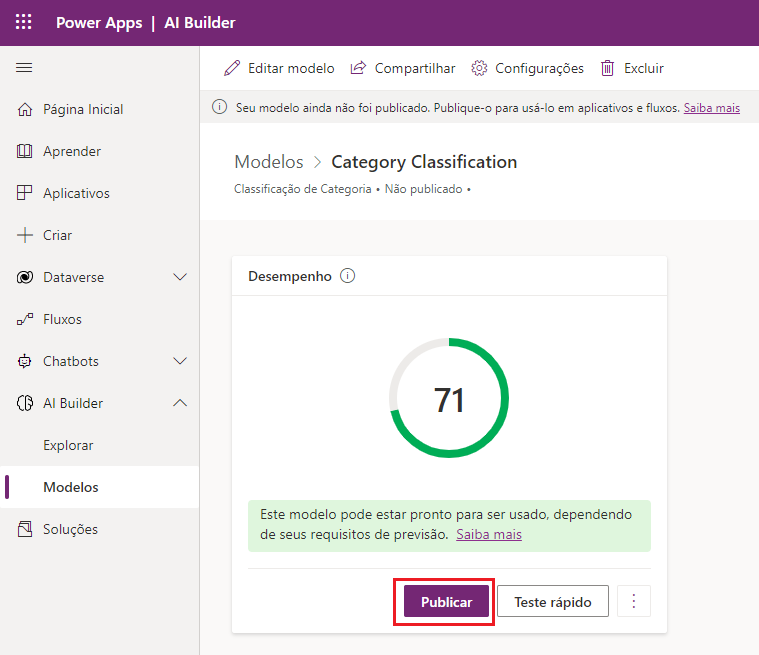Click the info icon in the unpublished banner

(219, 107)
